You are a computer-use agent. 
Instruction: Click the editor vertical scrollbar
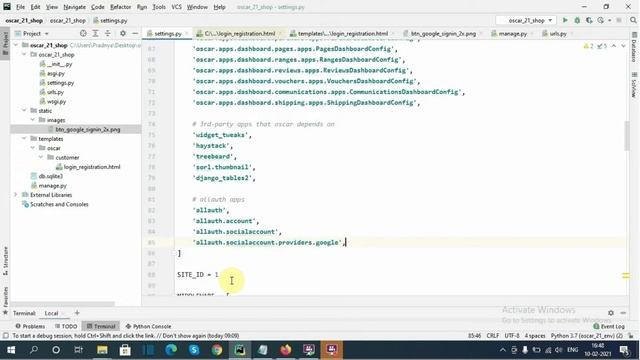click(x=627, y=136)
